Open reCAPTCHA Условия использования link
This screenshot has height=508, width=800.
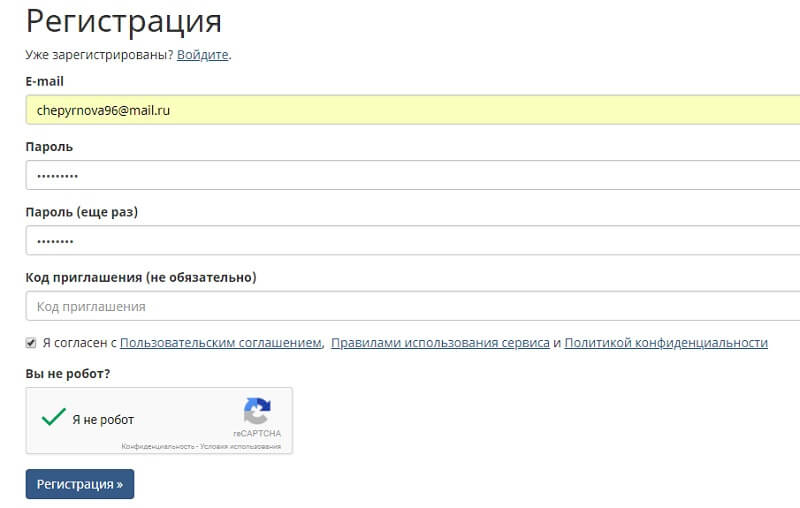[x=240, y=446]
